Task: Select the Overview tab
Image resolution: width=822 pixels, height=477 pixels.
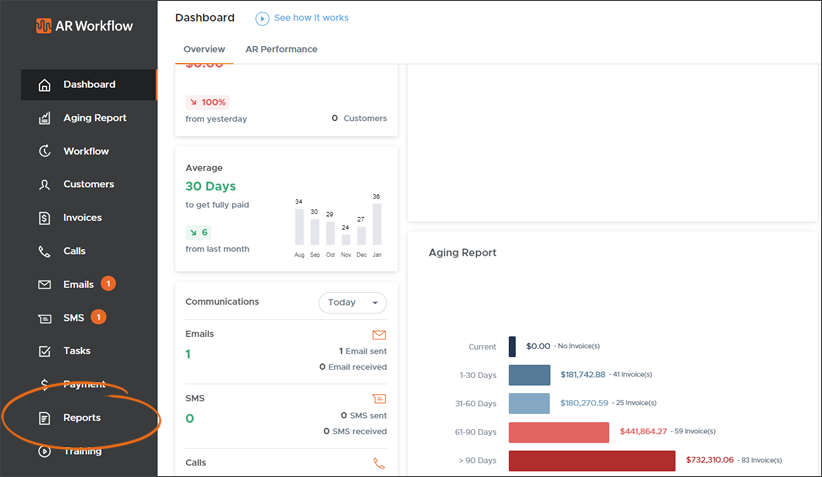Action: coord(204,49)
